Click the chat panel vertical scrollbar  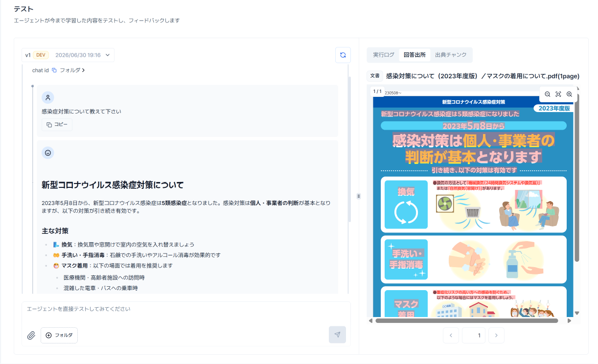click(x=349, y=149)
